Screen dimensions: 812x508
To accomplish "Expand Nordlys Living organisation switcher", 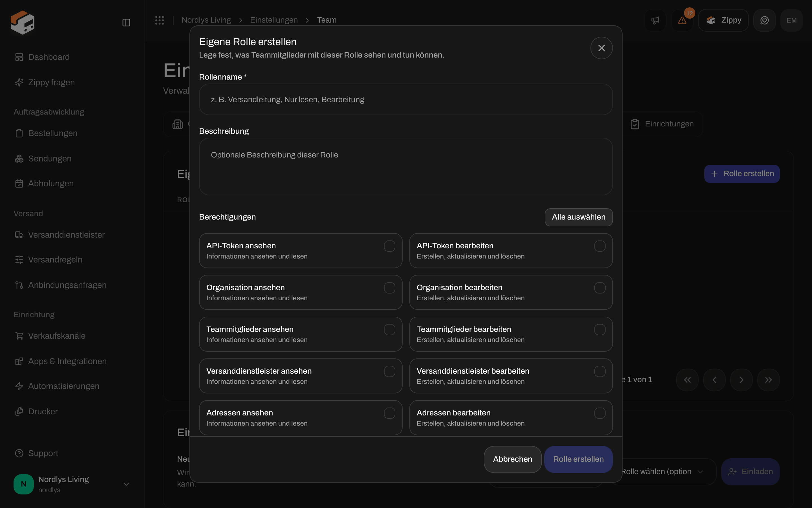I will pyautogui.click(x=72, y=484).
